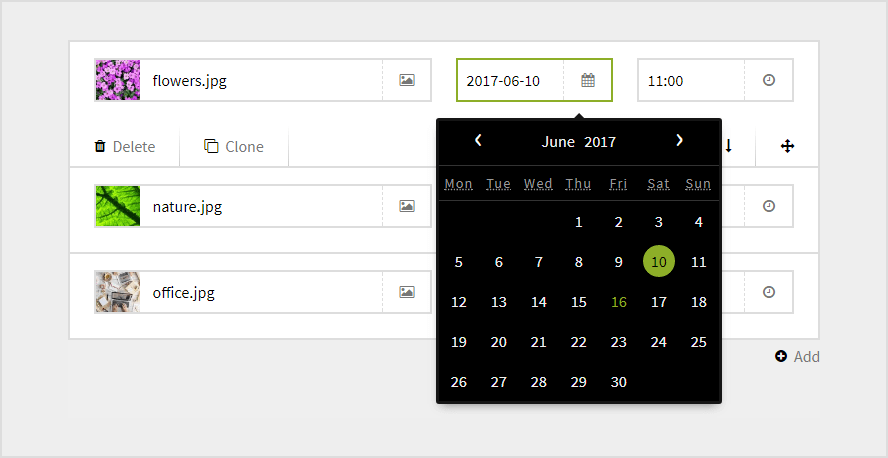Click the move drag handle icon
Screen dimensions: 888x458
[787, 146]
